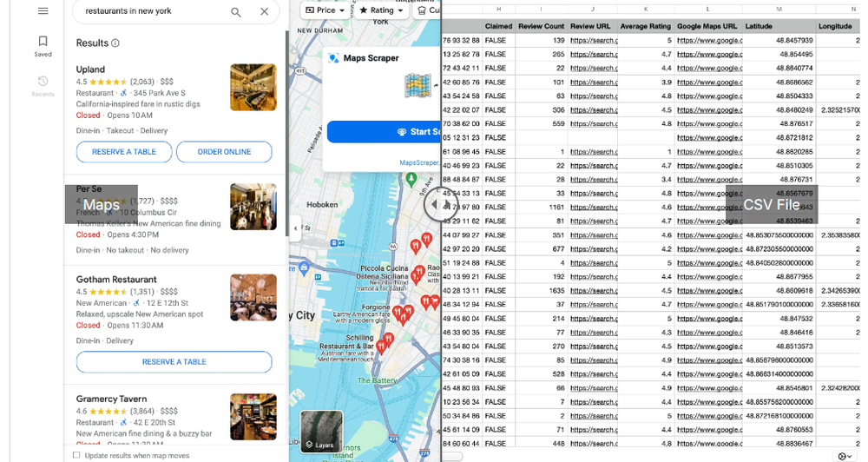Select the Review Count column header
The image size is (868, 462).
pyautogui.click(x=542, y=26)
